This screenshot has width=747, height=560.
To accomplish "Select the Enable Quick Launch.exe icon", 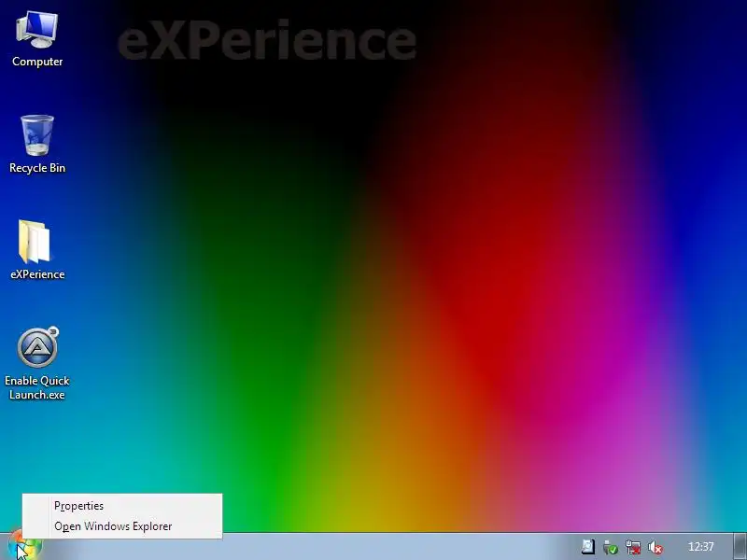I will pyautogui.click(x=37, y=364).
